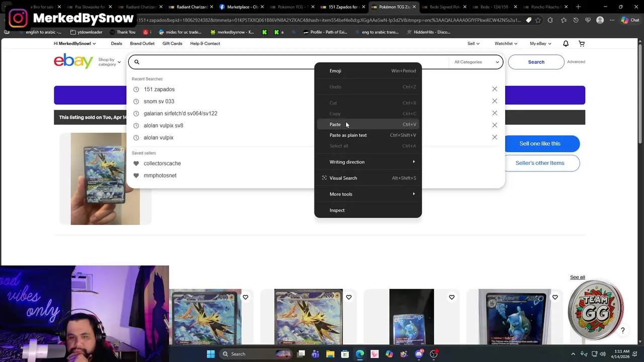Select recent search 'galarian sirfetch'd sv064/sv122'
This screenshot has width=644, height=362.
tap(180, 114)
